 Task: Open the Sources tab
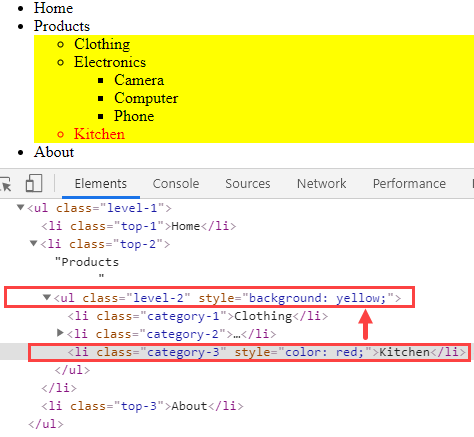[x=248, y=184]
